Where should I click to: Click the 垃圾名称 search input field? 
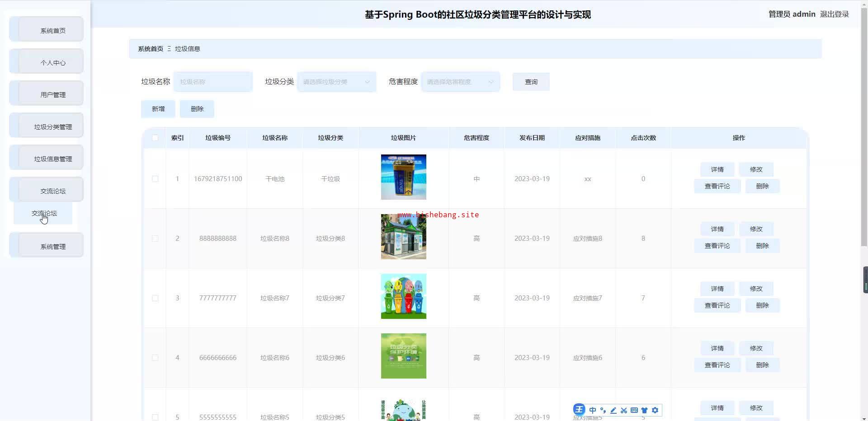(213, 82)
